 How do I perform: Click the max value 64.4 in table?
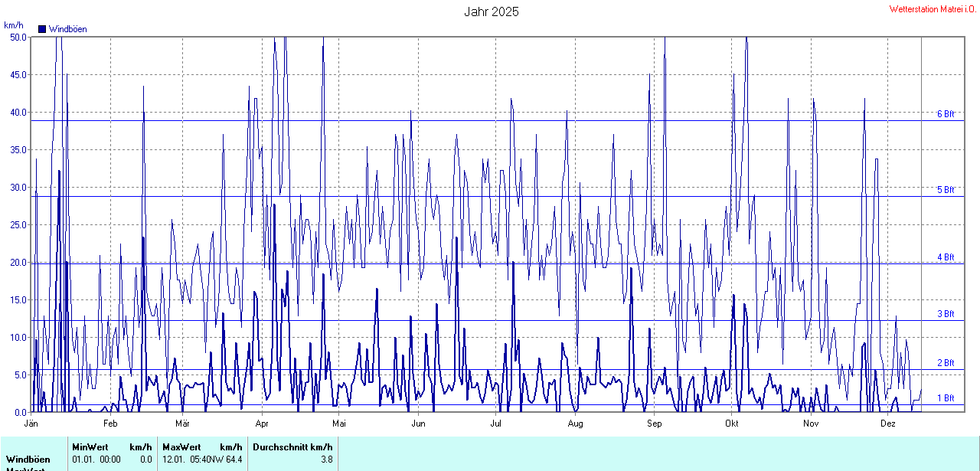234,459
